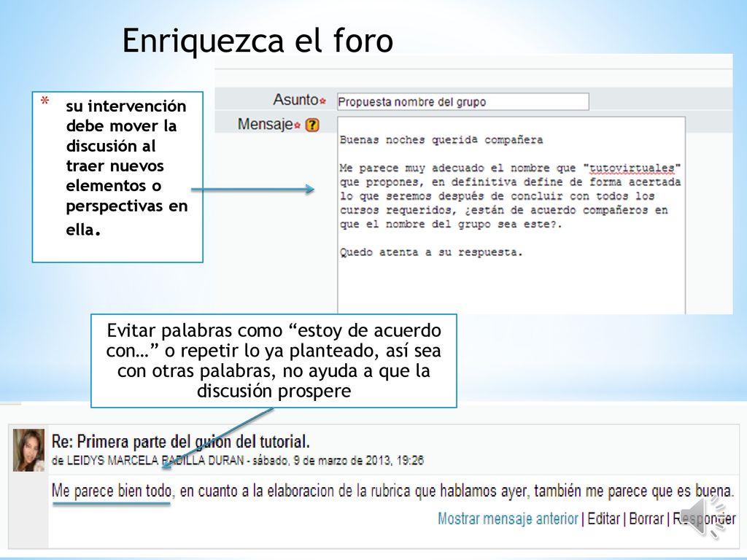Click the post title Re: Primera parte del guion
Viewport: 747px width, 560px height.
tap(181, 441)
